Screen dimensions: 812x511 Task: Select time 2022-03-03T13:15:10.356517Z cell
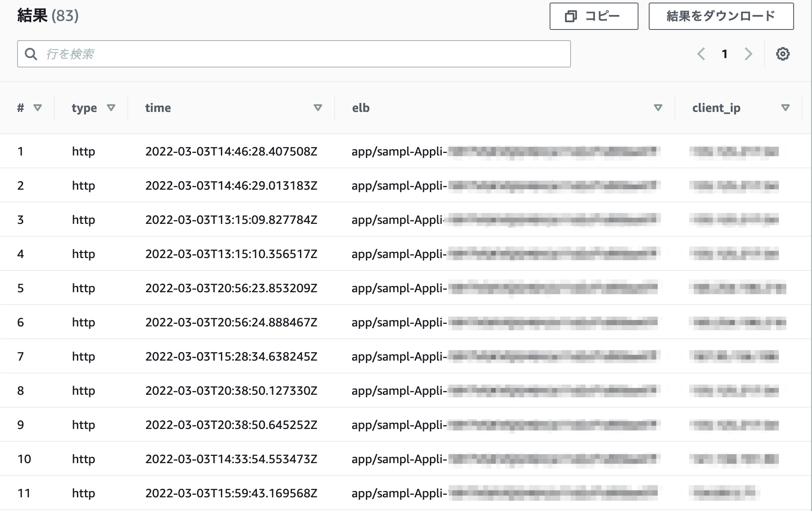[x=231, y=254]
